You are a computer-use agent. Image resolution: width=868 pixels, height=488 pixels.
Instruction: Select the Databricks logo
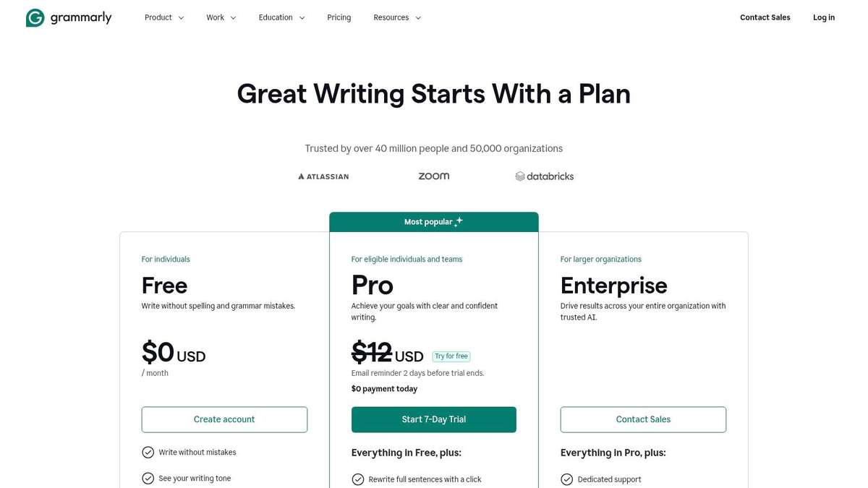pyautogui.click(x=544, y=176)
